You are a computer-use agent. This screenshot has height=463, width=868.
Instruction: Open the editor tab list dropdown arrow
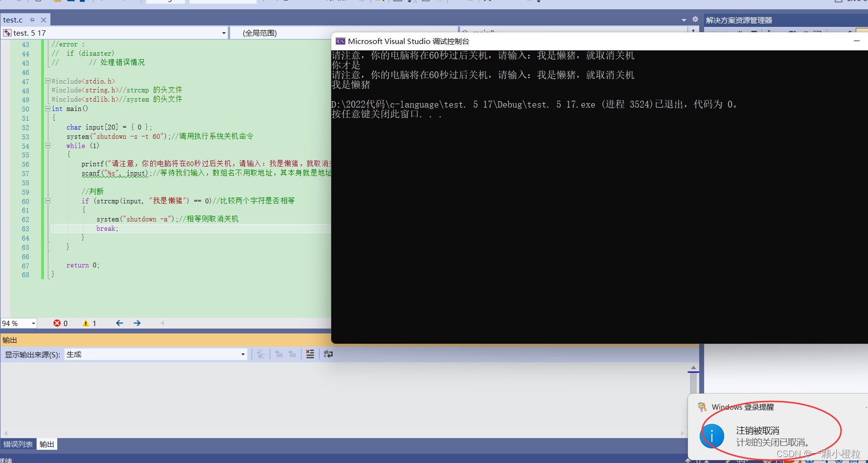[684, 20]
